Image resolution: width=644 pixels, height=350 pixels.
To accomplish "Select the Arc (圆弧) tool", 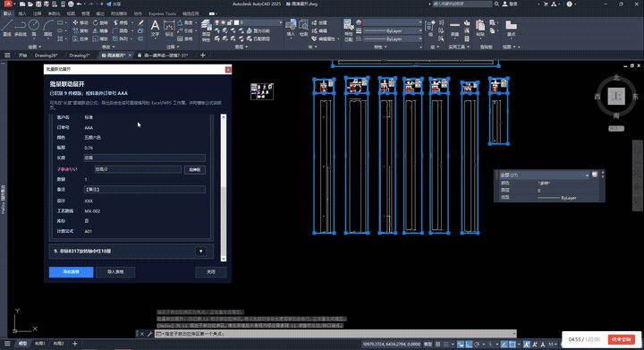I will coord(48,28).
